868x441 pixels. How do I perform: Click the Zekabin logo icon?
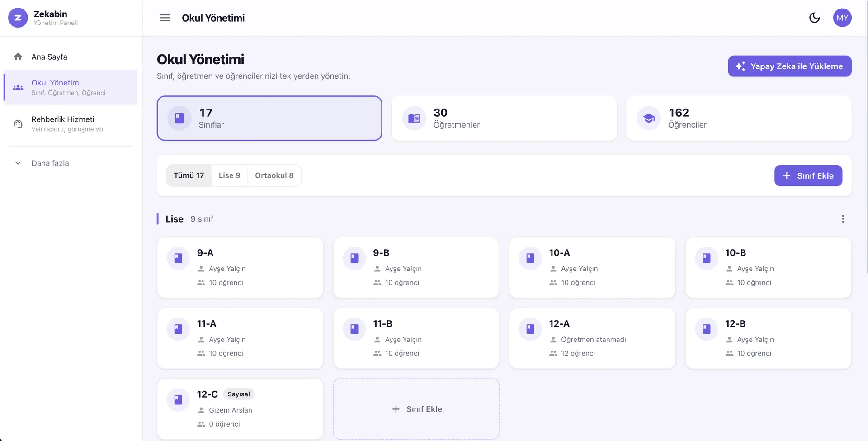(x=18, y=18)
